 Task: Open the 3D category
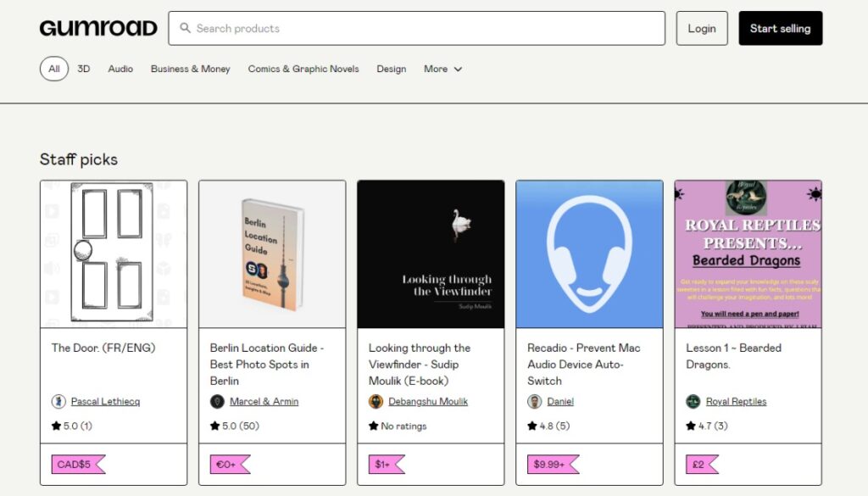(x=84, y=69)
